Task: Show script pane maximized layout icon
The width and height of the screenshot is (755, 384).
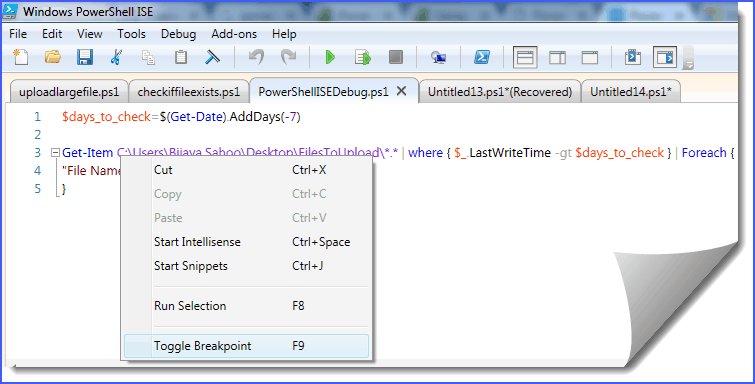Action: (x=589, y=58)
